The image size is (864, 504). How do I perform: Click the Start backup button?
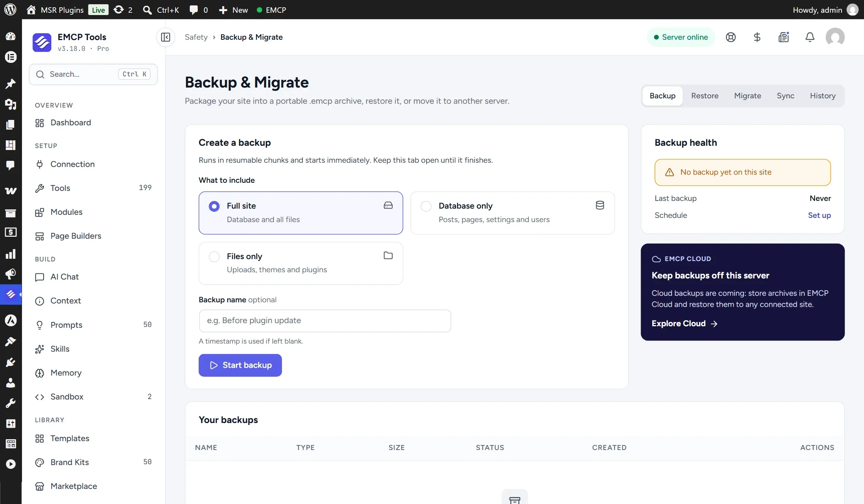click(240, 365)
